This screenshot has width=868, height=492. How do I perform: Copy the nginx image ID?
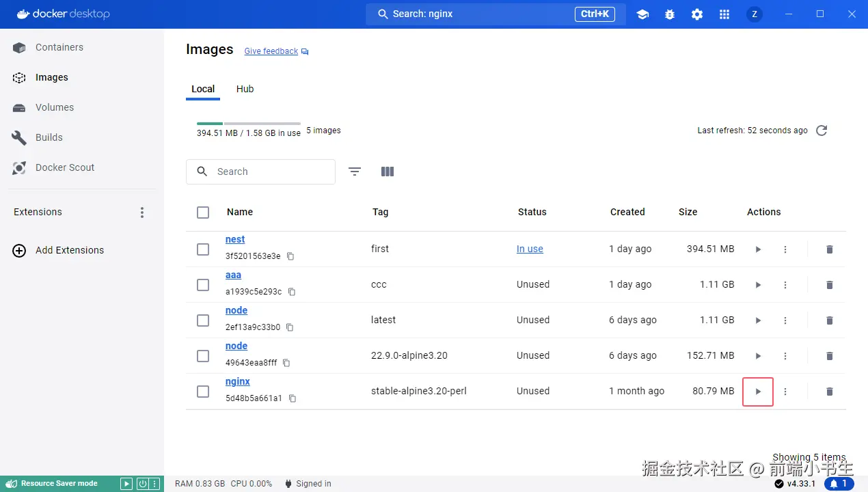293,398
